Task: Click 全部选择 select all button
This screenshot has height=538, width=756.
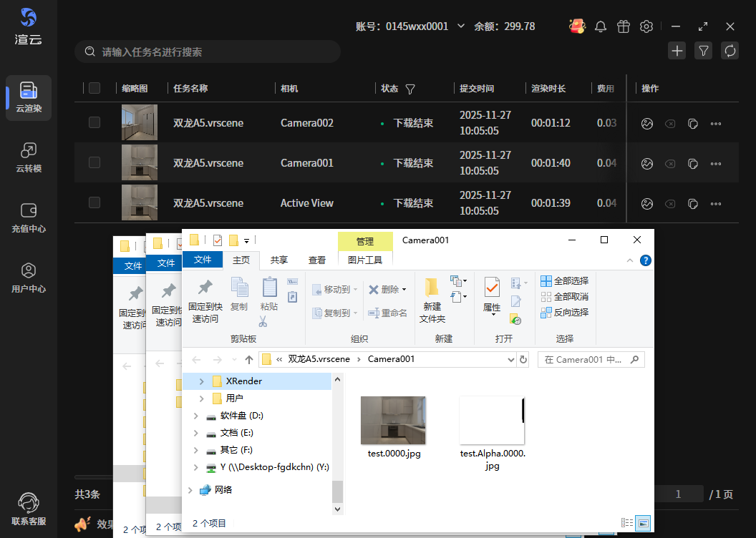Action: (x=565, y=280)
